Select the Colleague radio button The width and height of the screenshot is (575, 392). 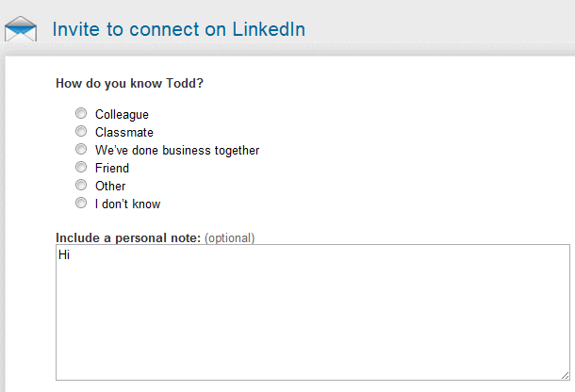coord(81,114)
